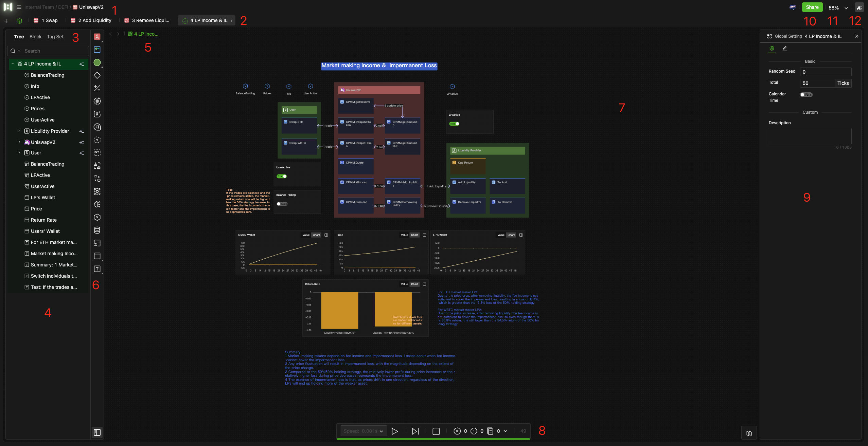The image size is (868, 446).
Task: Toggle the LPActive True switch on canvas
Action: click(x=454, y=124)
